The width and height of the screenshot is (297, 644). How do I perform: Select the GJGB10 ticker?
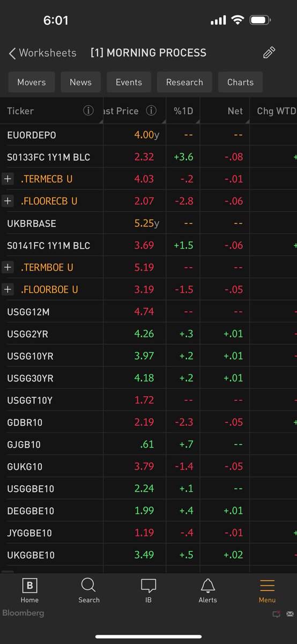click(24, 444)
